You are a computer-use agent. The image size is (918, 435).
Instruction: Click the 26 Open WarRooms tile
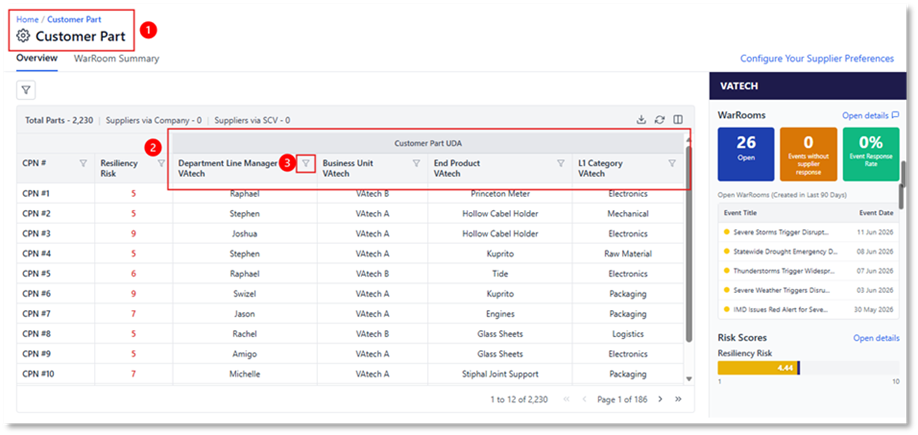point(746,154)
